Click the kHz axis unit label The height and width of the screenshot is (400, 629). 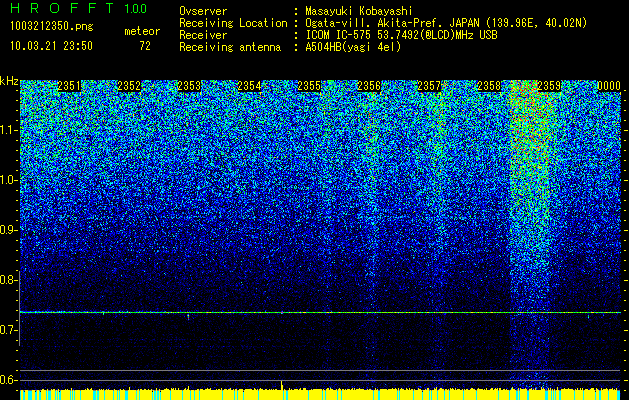[x=9, y=81]
